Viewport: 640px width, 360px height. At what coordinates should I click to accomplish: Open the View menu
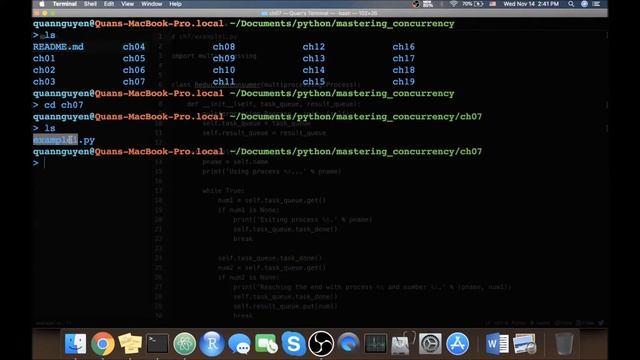127,4
